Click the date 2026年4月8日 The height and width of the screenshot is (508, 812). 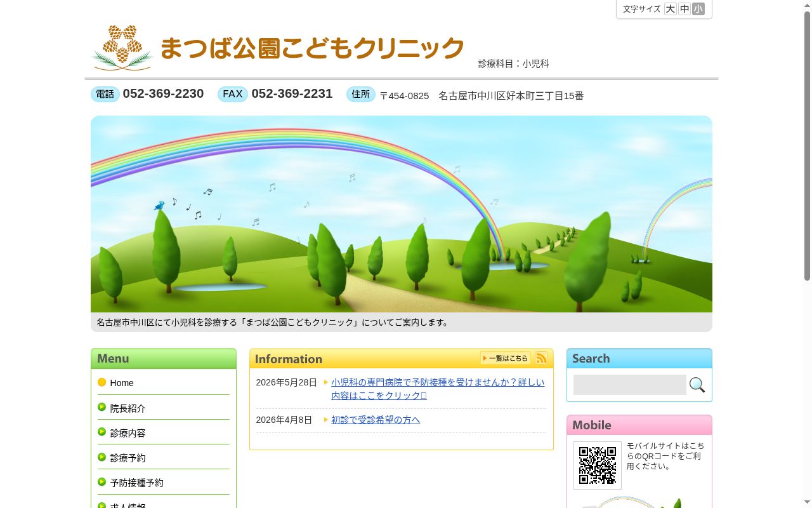[284, 420]
